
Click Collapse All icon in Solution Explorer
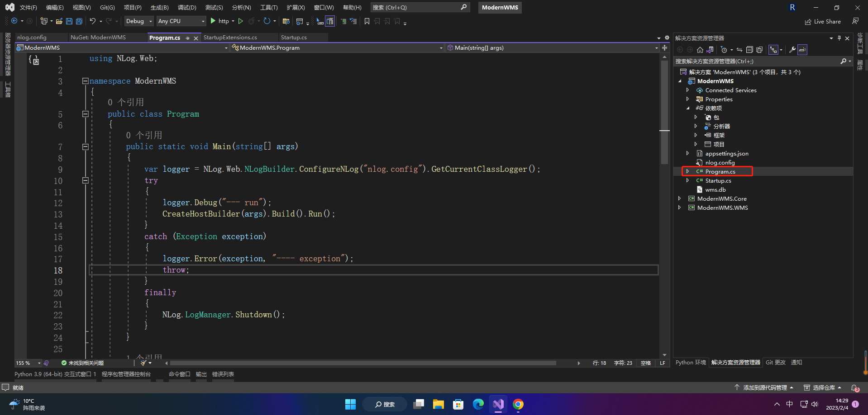point(749,50)
